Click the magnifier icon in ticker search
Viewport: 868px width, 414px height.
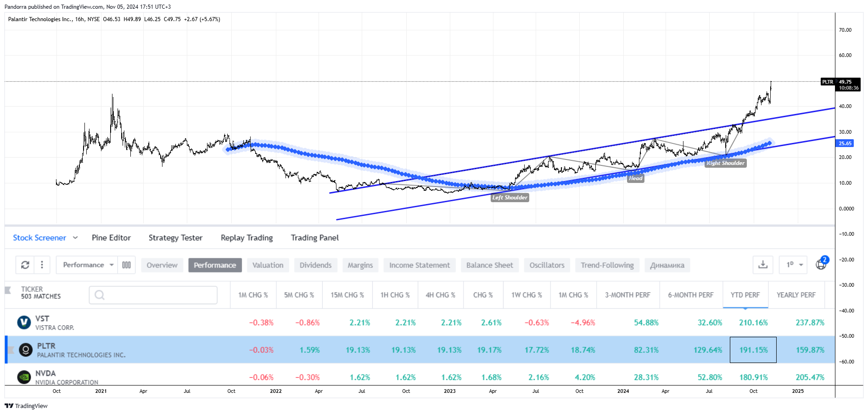100,295
